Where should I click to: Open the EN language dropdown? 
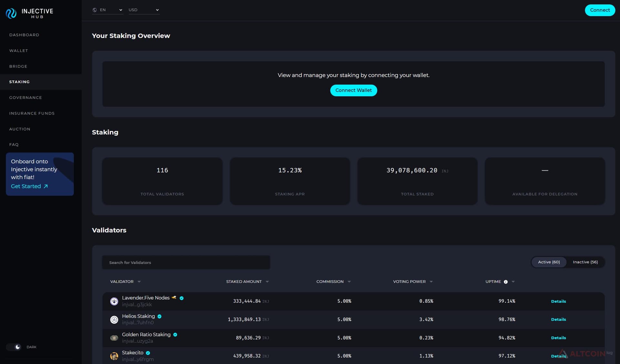[x=108, y=10]
